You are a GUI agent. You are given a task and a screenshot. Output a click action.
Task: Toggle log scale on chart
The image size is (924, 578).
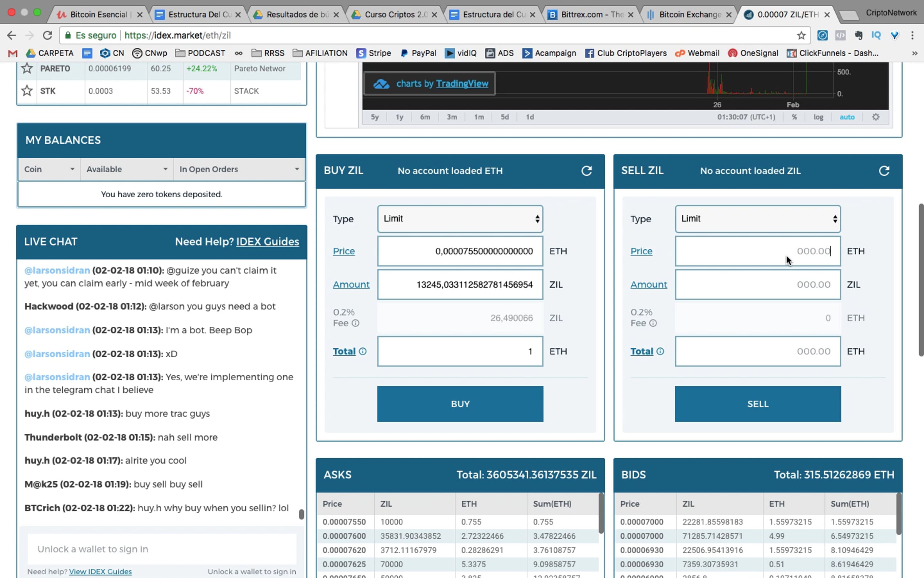[x=818, y=117]
